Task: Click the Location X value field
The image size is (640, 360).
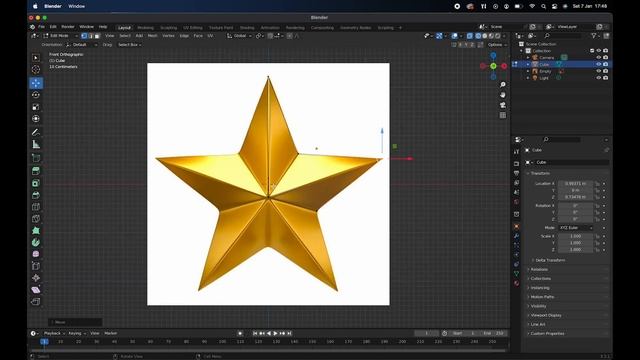Action: pyautogui.click(x=576, y=184)
